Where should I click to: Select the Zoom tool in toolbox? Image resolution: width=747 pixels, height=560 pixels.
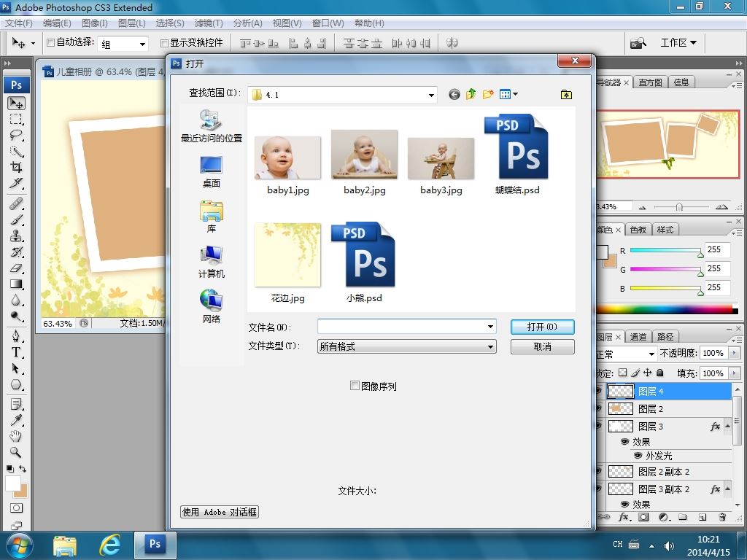pyautogui.click(x=16, y=452)
